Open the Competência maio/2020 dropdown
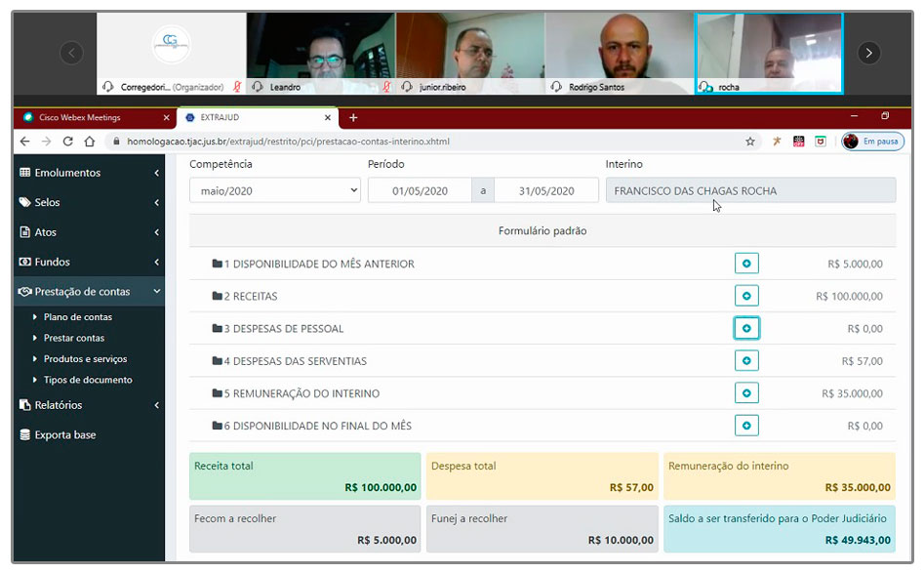 [275, 190]
